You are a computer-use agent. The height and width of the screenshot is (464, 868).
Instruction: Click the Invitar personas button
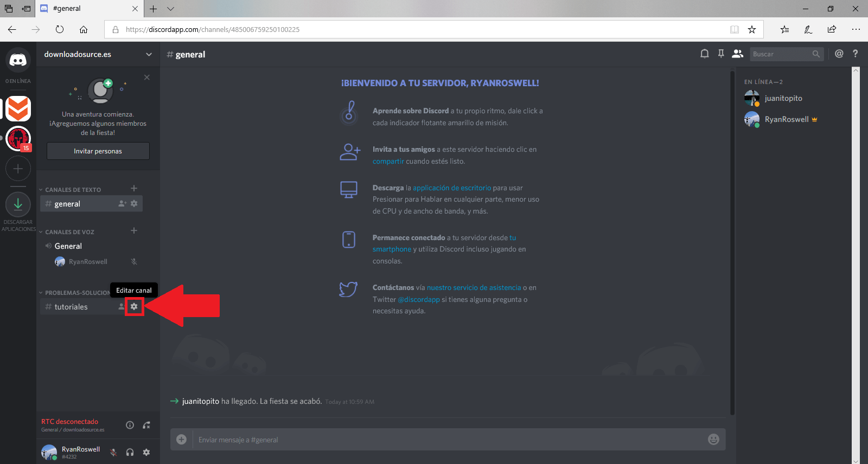click(98, 151)
